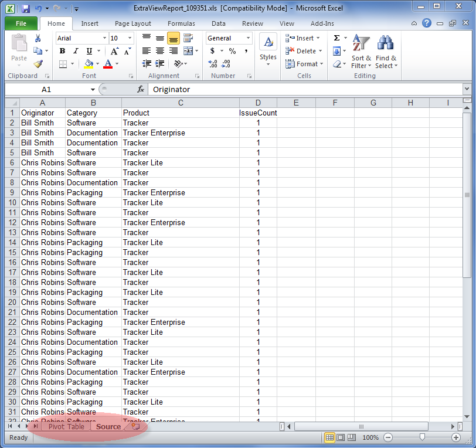Viewport: 476px width, 448px height.
Task: Toggle Middle Align for cells
Action: click(x=160, y=38)
